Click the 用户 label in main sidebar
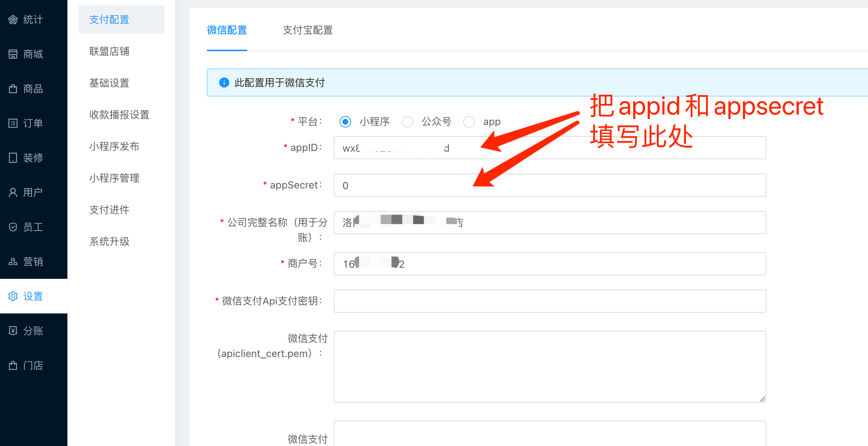868x446 pixels. pyautogui.click(x=33, y=192)
